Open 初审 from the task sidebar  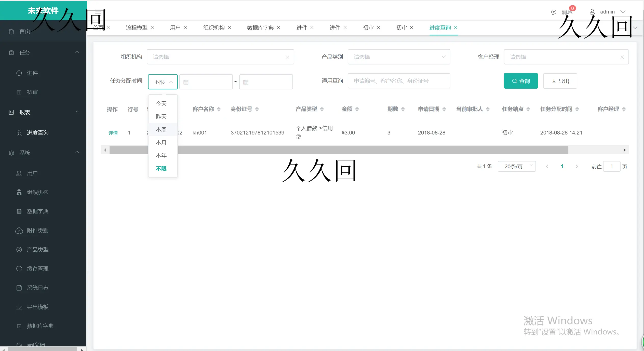tap(19, 92)
